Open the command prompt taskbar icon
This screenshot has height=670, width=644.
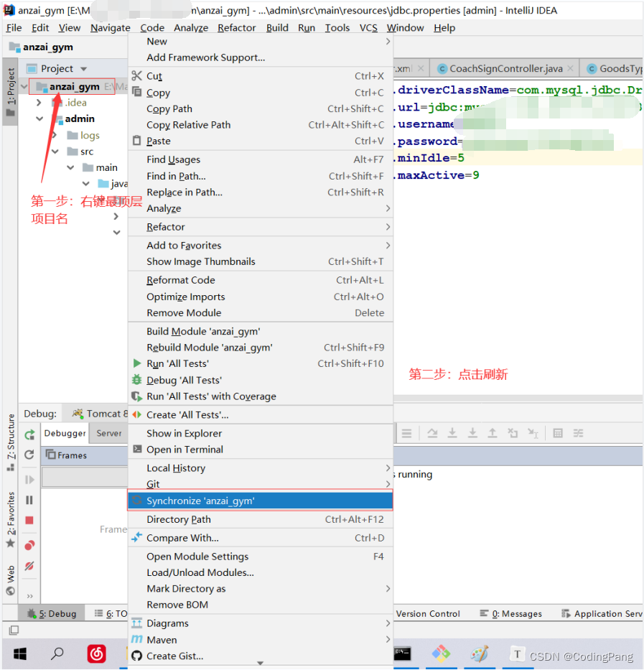click(403, 653)
